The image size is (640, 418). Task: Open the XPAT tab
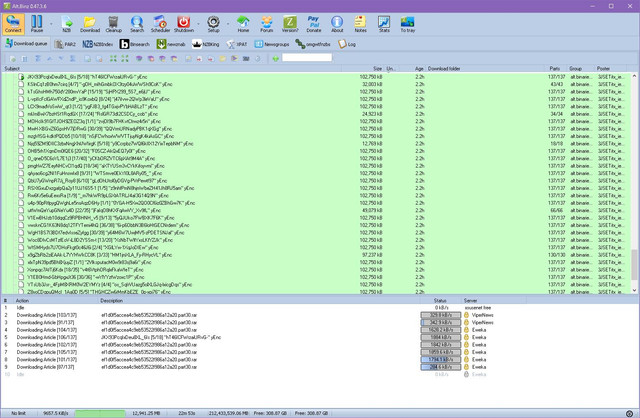pos(237,44)
